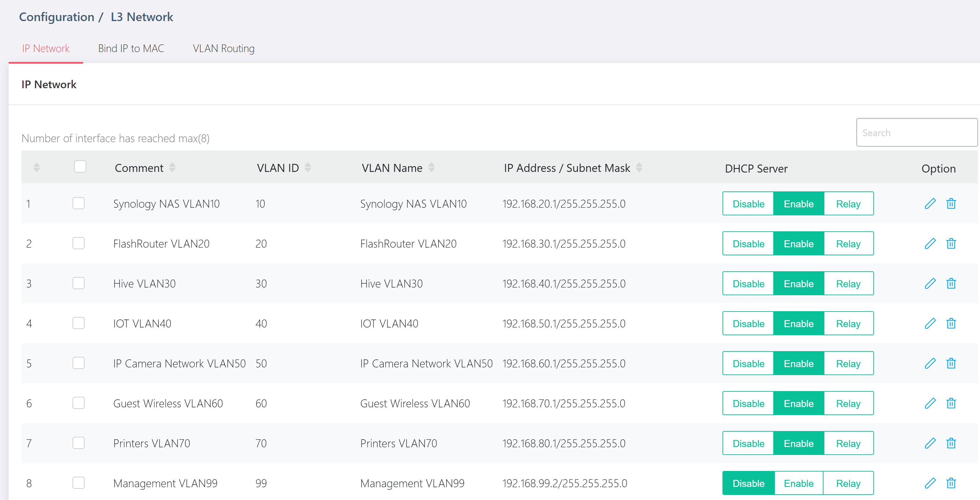Check the Printers VLAN70 row

[x=78, y=443]
